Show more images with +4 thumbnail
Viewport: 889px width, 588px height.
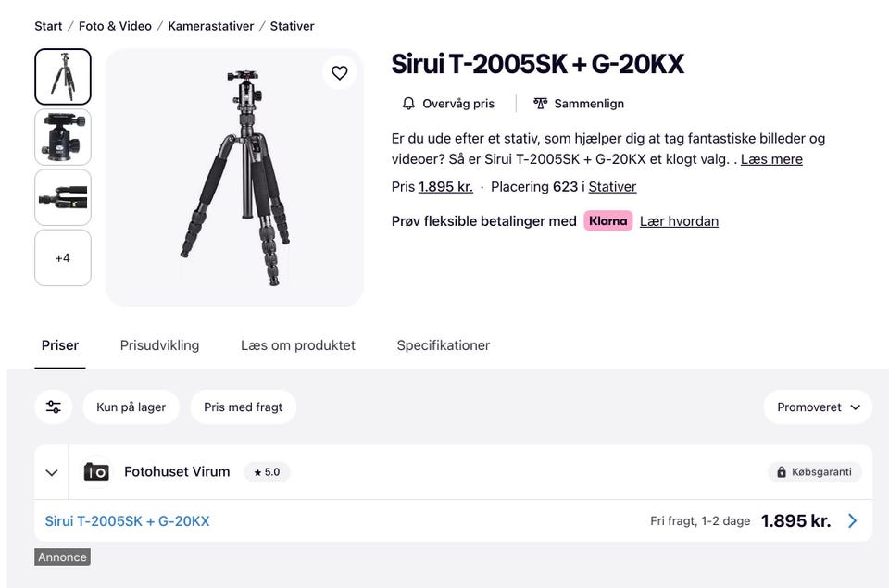pos(63,258)
